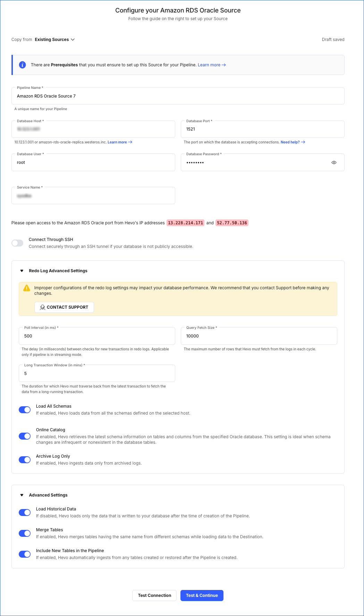364x616 pixels.
Task: Click the Test Connection button
Action: pos(154,596)
